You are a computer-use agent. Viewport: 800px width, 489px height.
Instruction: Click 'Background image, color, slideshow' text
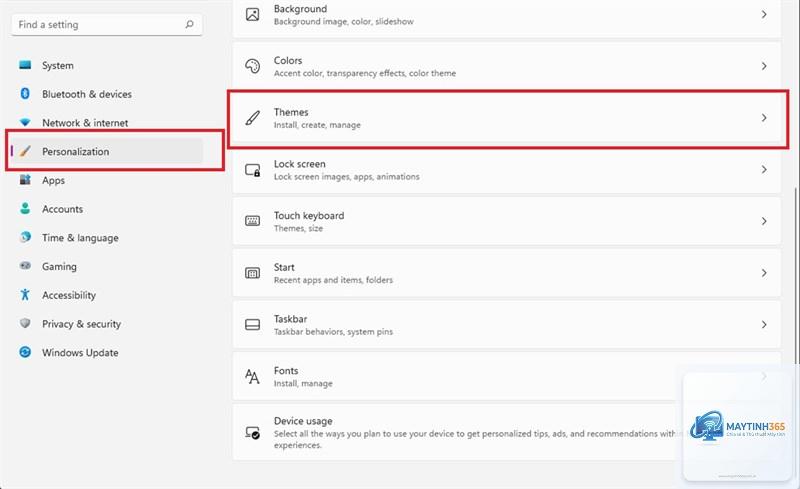tap(343, 21)
